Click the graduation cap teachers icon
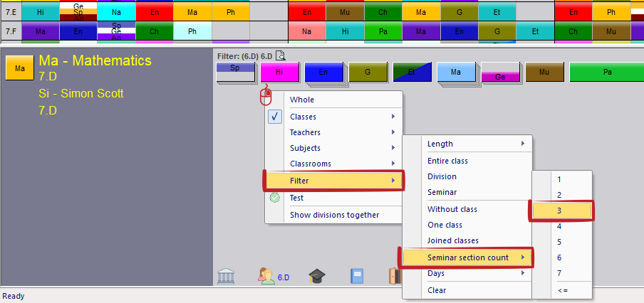644x303 pixels. (317, 277)
